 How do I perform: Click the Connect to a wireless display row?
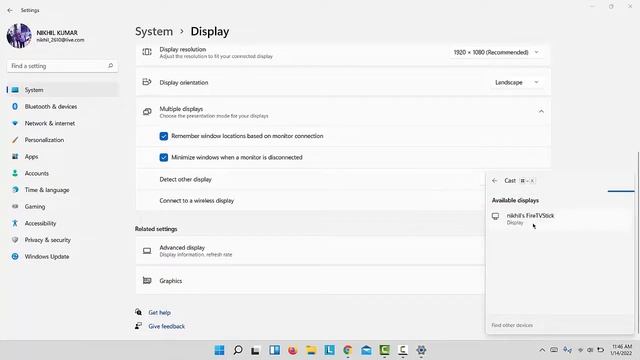point(310,200)
